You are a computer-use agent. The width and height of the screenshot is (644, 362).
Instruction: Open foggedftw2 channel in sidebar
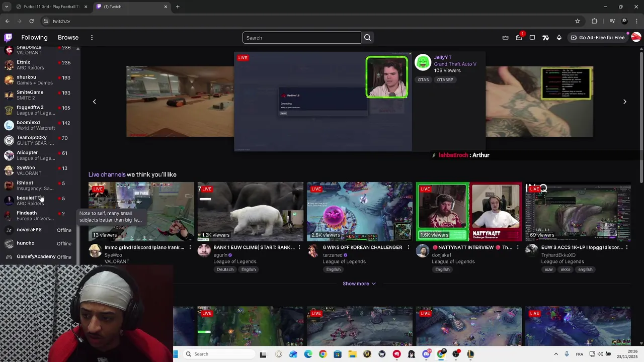tap(39, 110)
